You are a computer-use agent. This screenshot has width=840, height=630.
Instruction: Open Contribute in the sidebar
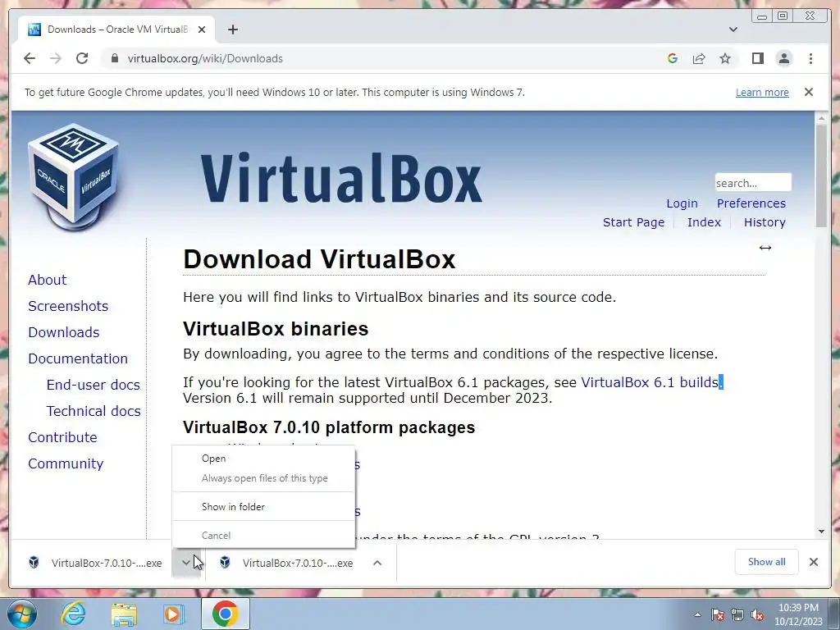(62, 437)
